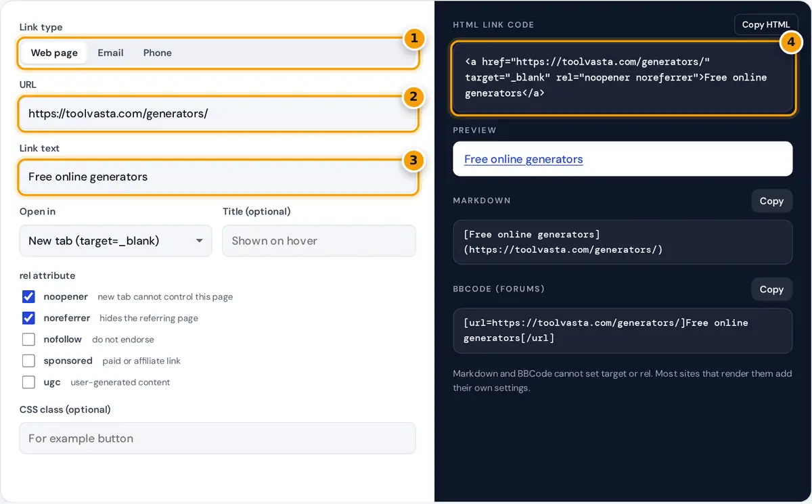Open the 'Free online generators' preview link
Image resolution: width=812 pixels, height=504 pixels.
(523, 159)
